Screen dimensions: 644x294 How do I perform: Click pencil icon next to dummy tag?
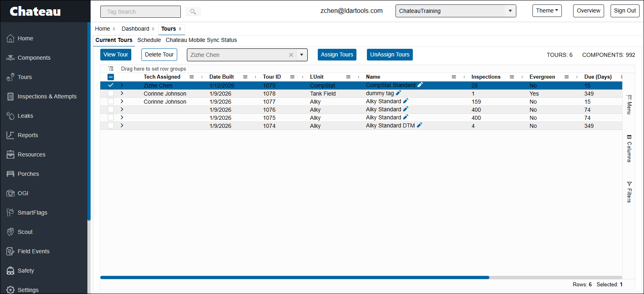[398, 93]
